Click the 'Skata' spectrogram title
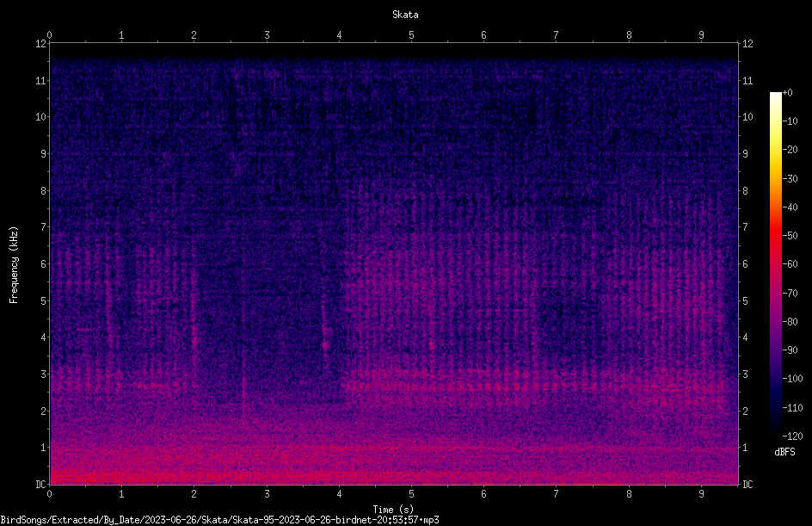Image resolution: width=812 pixels, height=526 pixels. tap(405, 15)
